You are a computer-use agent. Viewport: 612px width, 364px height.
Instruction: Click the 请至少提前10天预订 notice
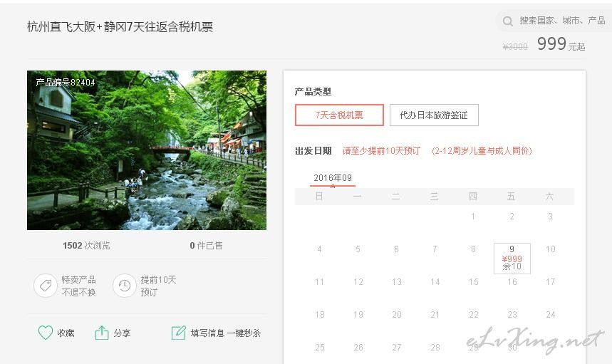(381, 150)
